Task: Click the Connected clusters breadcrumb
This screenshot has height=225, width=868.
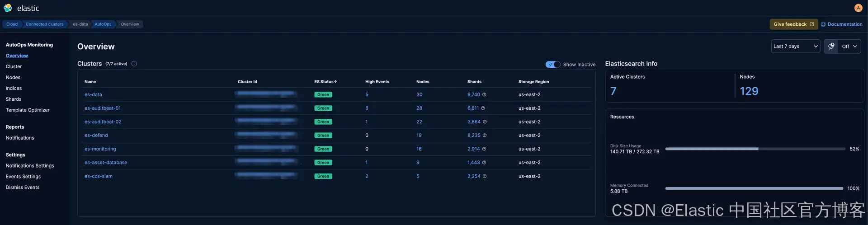Action: 44,24
